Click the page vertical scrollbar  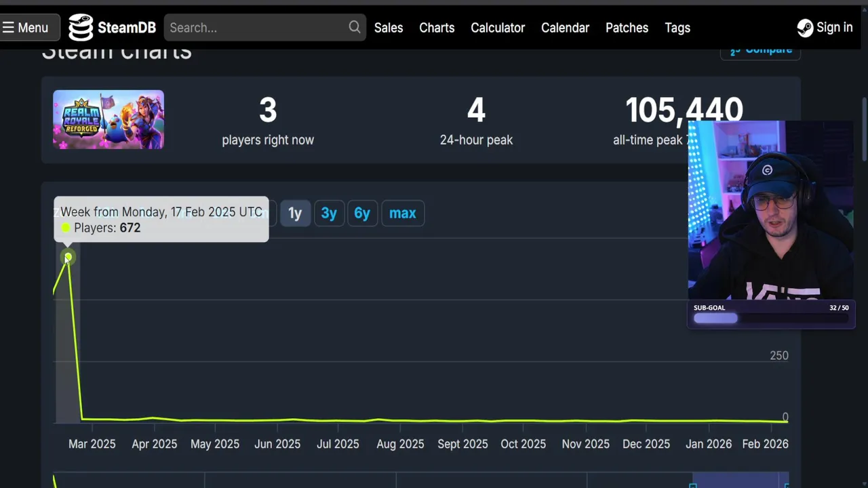tap(864, 129)
